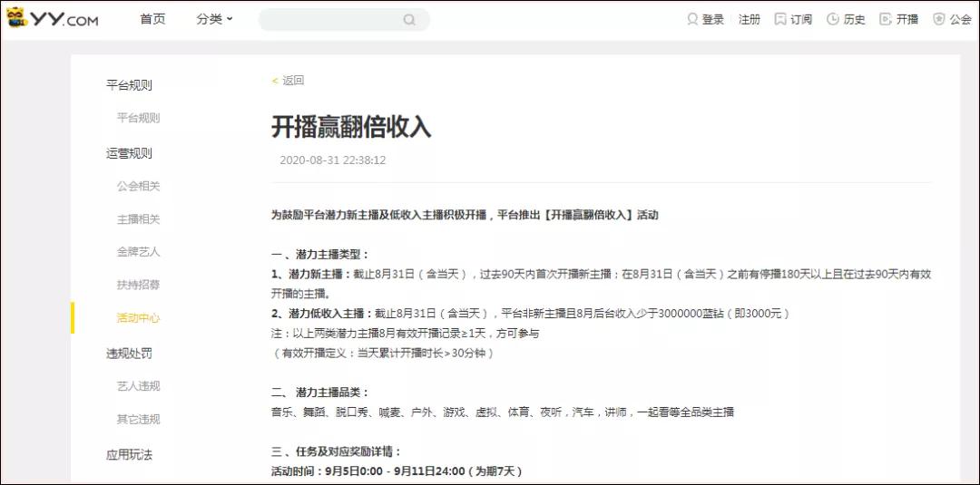Click the 开播 broadcast icon
Image resolution: width=980 pixels, height=485 pixels.
pyautogui.click(x=885, y=19)
